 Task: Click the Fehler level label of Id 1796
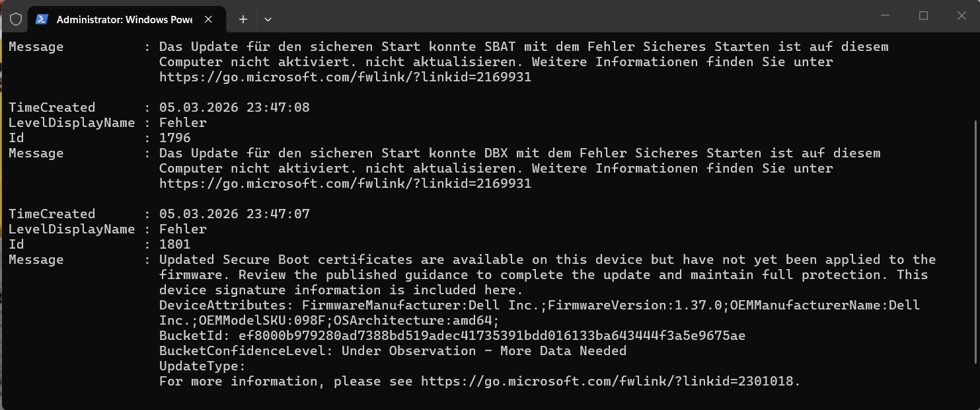tap(182, 122)
